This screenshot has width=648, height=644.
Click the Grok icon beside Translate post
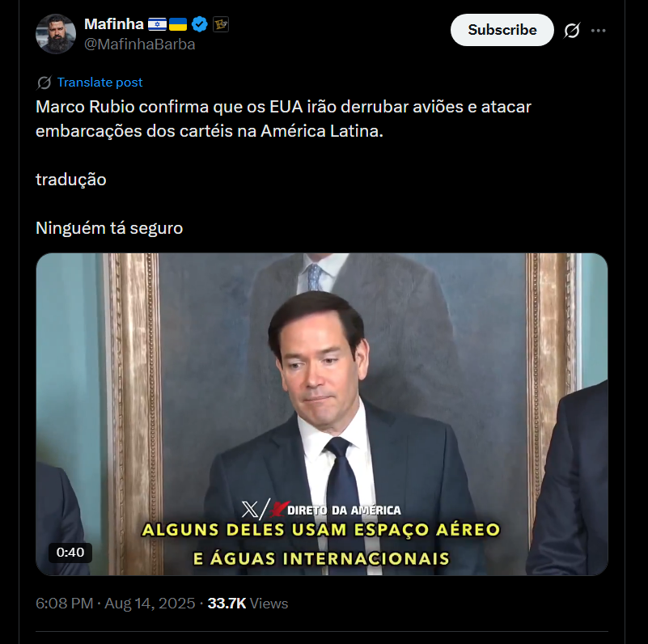[x=44, y=83]
